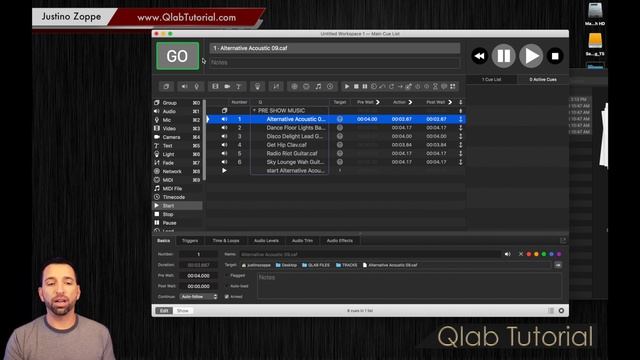This screenshot has height=360, width=640.
Task: Collapse the PRE SHOW MUSIC group
Action: click(x=254, y=111)
